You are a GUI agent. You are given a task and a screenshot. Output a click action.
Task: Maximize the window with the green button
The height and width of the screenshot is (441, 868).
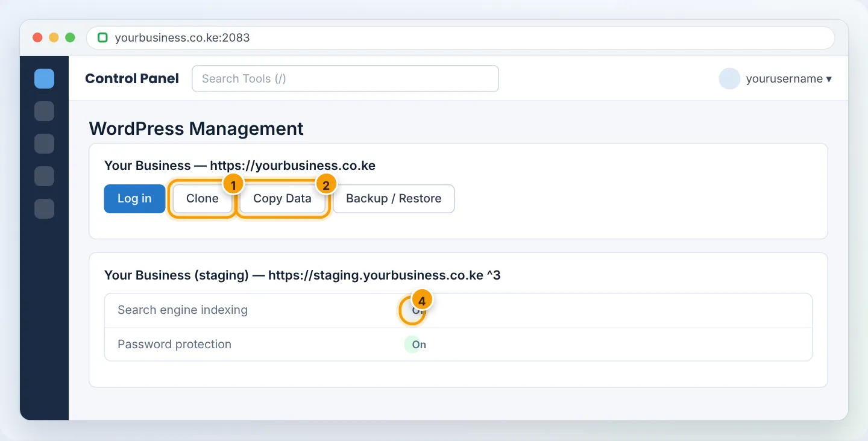point(70,37)
